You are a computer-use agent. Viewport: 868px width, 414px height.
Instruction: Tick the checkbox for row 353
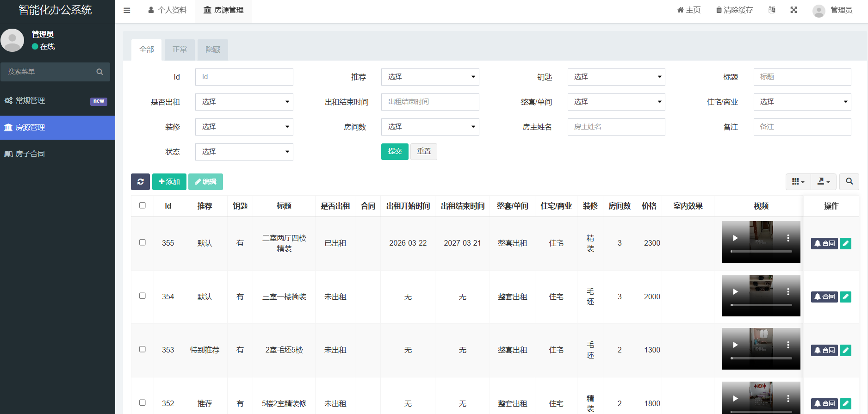(x=143, y=349)
